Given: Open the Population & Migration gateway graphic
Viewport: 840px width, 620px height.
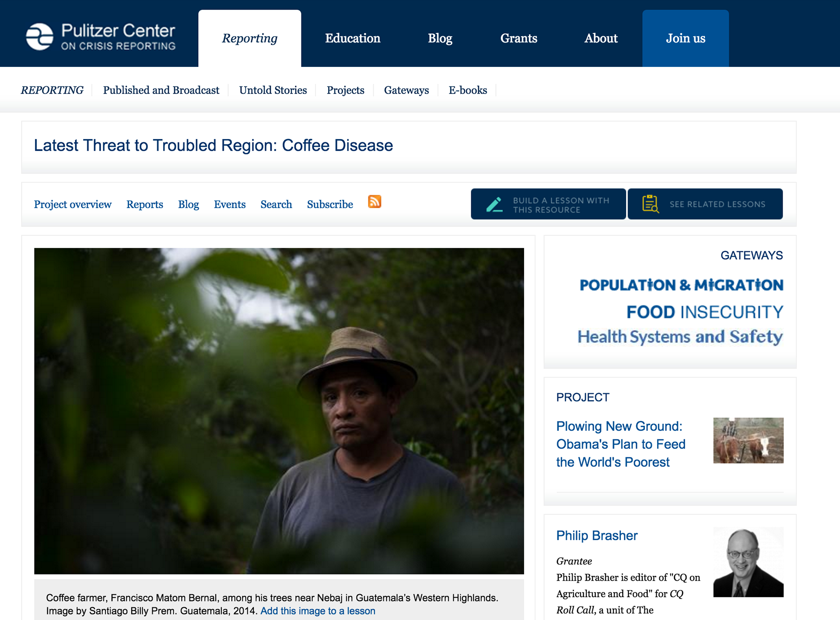Looking at the screenshot, I should (681, 285).
